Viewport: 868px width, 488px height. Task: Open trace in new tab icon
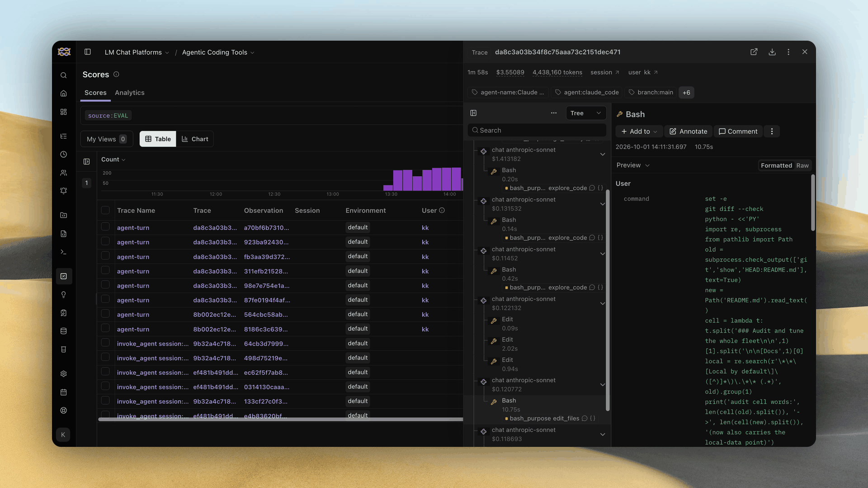click(x=754, y=52)
